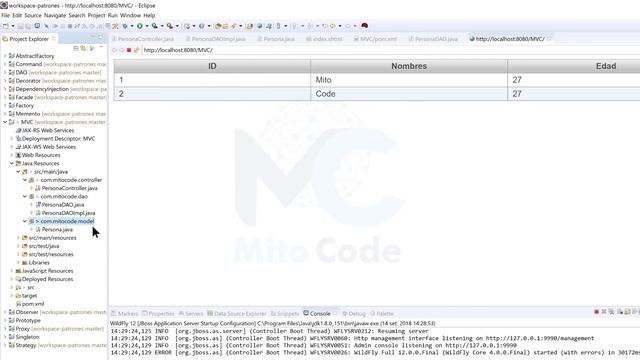Collapse the Java Resources node
The image size is (640, 360).
pos(11,163)
